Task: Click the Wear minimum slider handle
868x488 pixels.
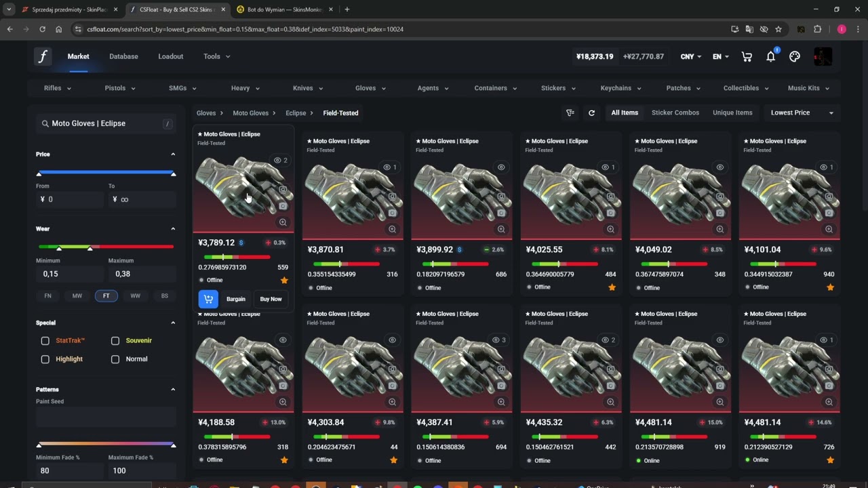Action: click(x=59, y=248)
